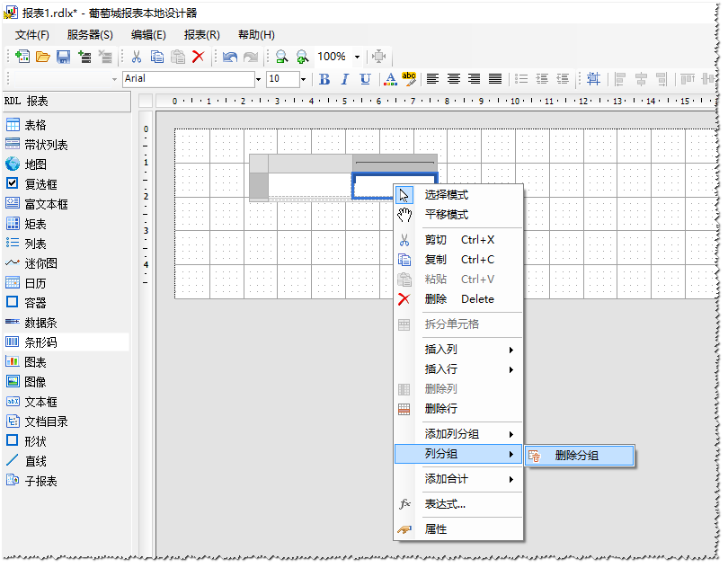Image resolution: width=728 pixels, height=568 pixels.
Task: Save the report with disk icon
Action: pyautogui.click(x=63, y=57)
